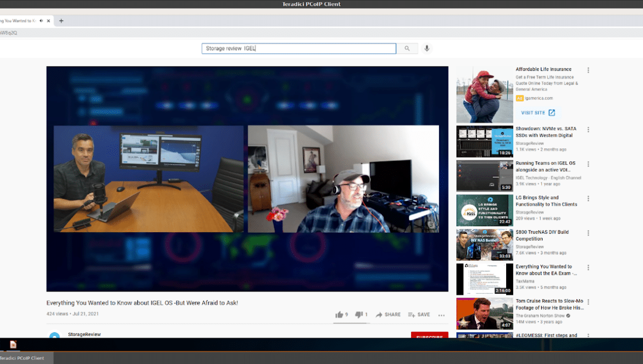This screenshot has width=643, height=364.
Task: Open the '#LEOMESSI: First steps' video title
Action: [546, 335]
